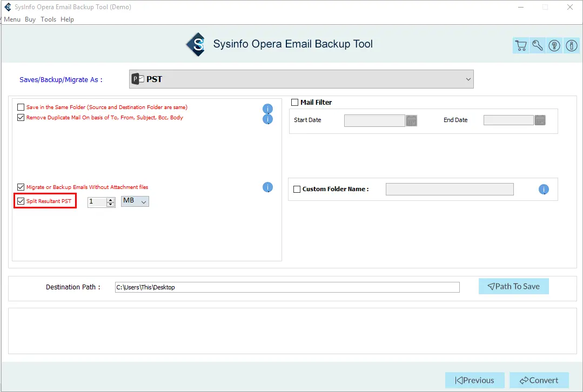This screenshot has width=583, height=392.
Task: Click inside the Destination Path field
Action: click(287, 287)
